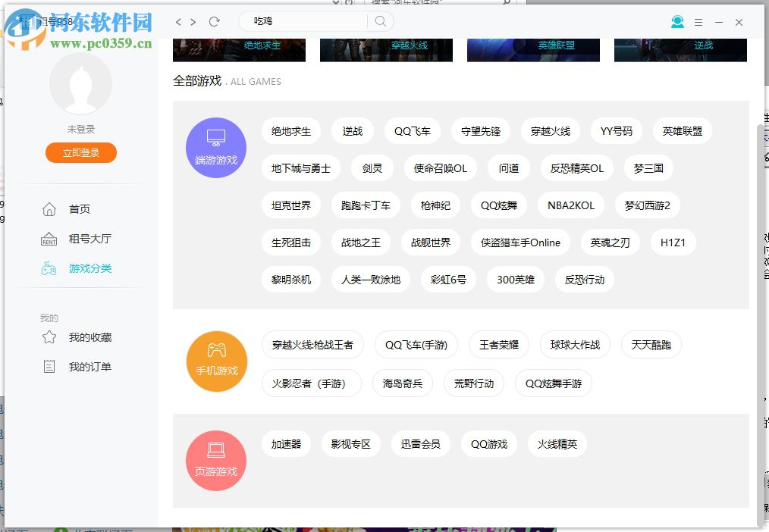
Task: Select 首页 in the sidebar
Action: (79, 209)
